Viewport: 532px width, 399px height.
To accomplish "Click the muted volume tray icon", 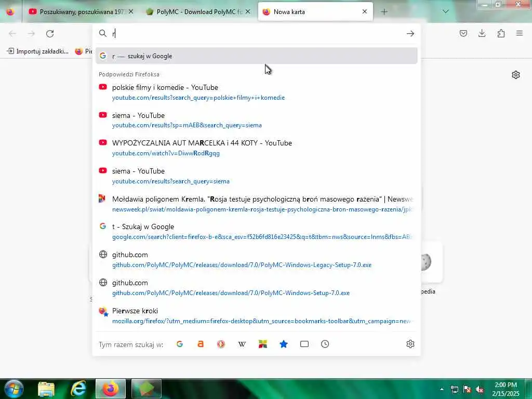I will point(480,390).
